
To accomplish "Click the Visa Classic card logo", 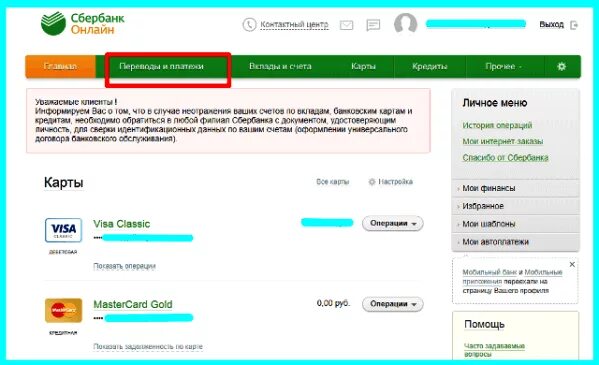I will click(63, 230).
